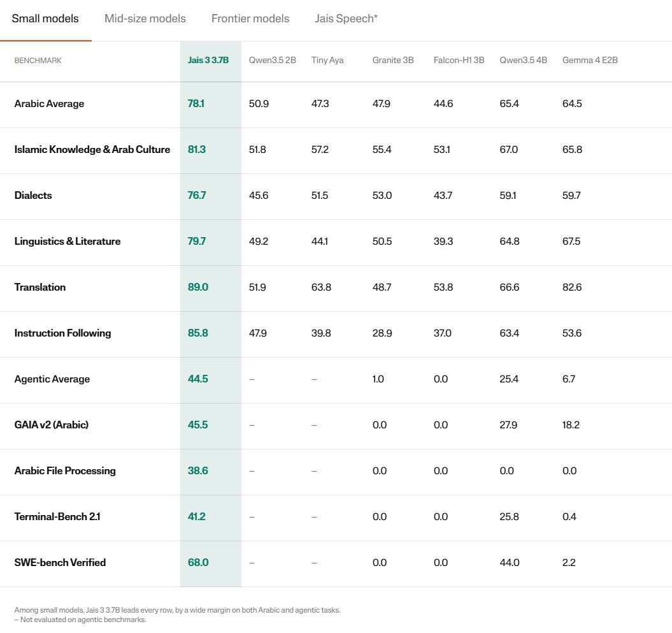Click the Arabic Average row label
This screenshot has width=672, height=633.
[x=49, y=104]
